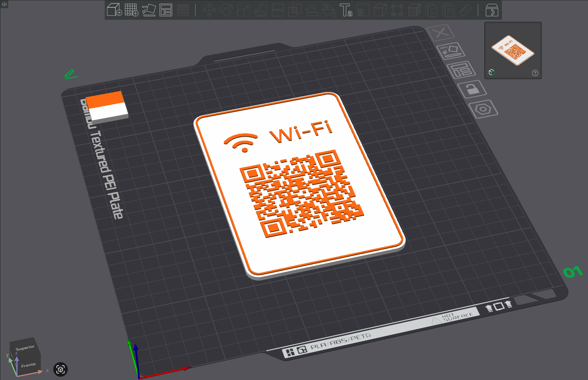This screenshot has width=588, height=380.
Task: Click the green 01 plate number
Action: [x=573, y=272]
